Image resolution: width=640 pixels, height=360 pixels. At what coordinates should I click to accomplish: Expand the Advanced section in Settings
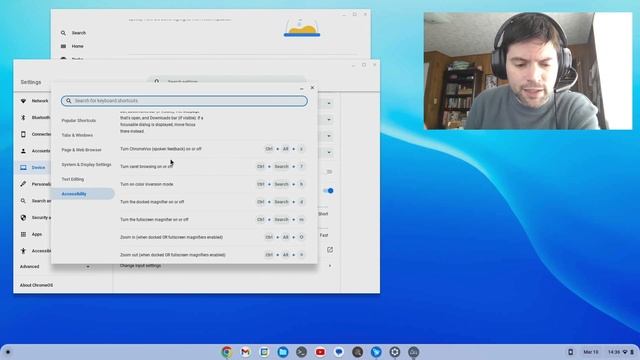[55, 267]
